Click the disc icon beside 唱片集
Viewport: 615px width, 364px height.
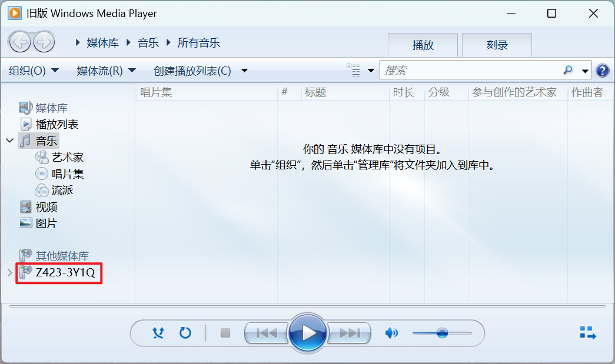[42, 173]
